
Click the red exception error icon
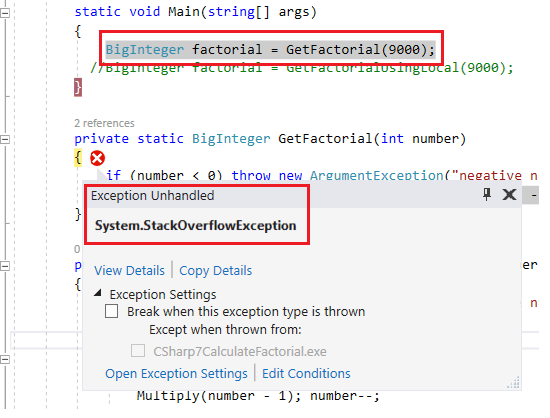click(x=97, y=158)
